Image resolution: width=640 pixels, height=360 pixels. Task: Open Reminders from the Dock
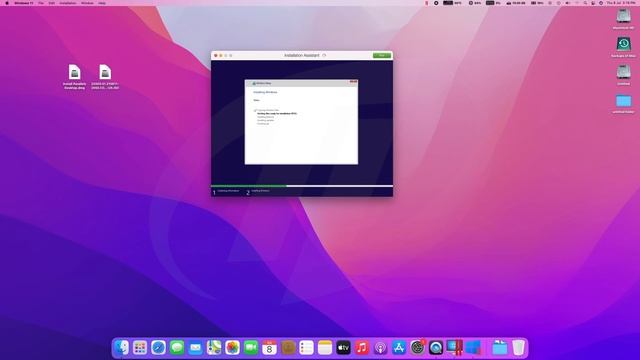(x=307, y=348)
